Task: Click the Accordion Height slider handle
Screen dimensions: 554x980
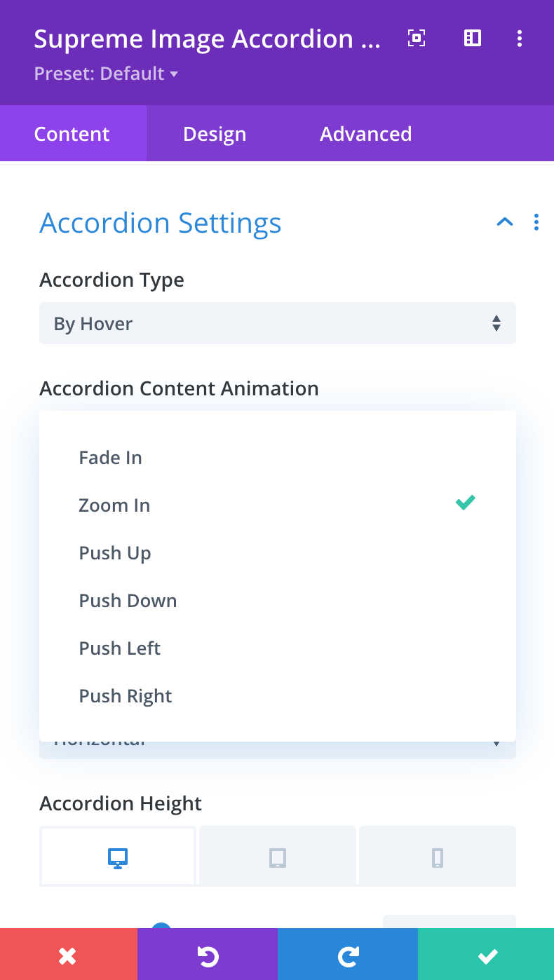Action: coord(161,925)
